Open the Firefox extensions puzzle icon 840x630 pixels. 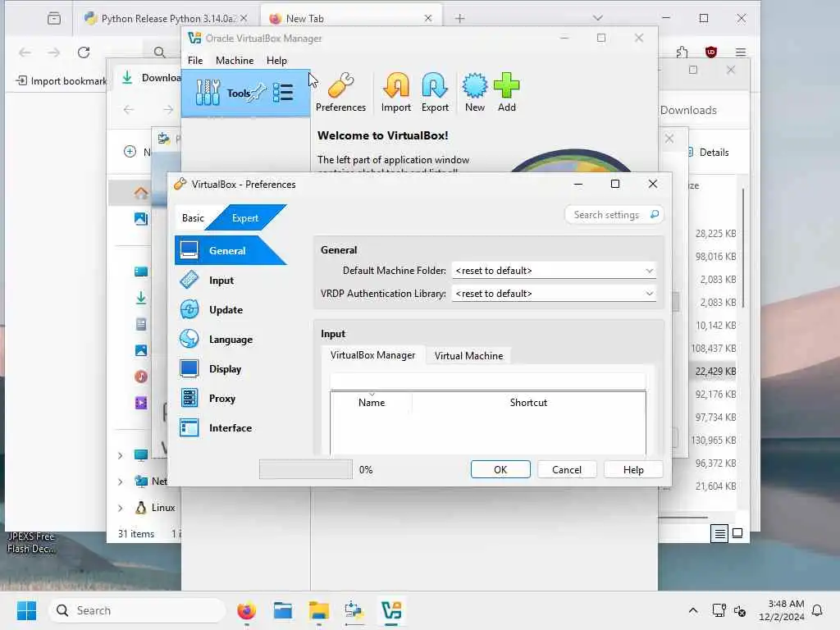[682, 52]
